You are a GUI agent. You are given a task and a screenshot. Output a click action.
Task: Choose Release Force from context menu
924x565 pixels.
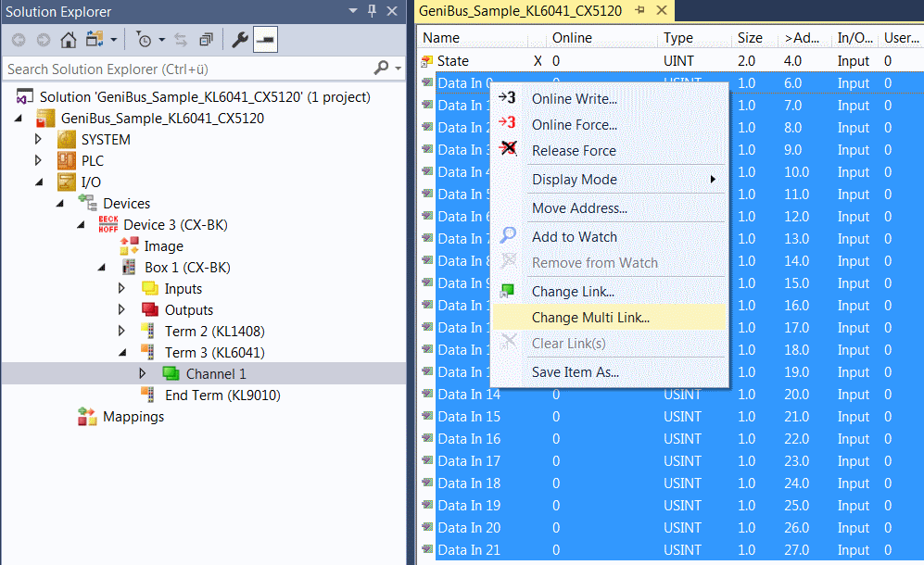pos(609,151)
